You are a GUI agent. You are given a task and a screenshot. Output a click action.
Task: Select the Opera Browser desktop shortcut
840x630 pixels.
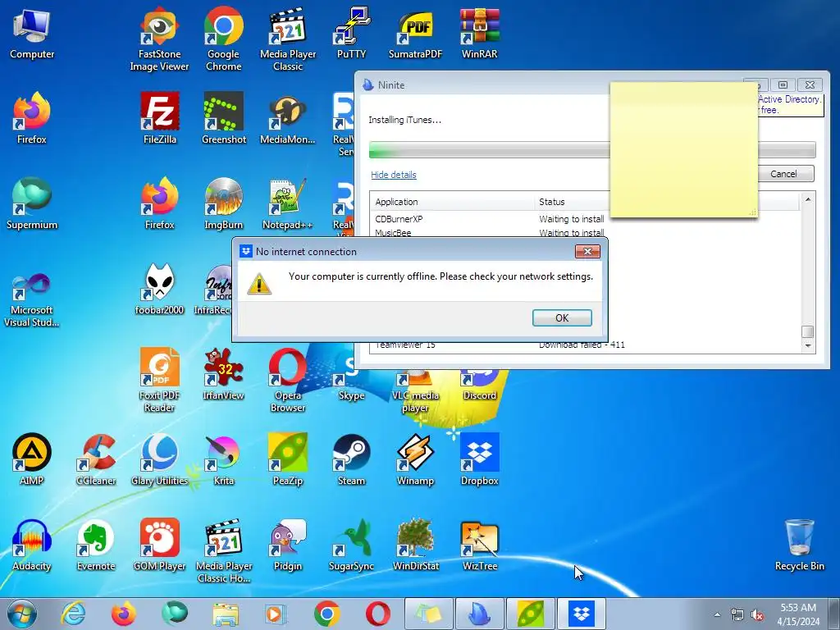tap(288, 381)
